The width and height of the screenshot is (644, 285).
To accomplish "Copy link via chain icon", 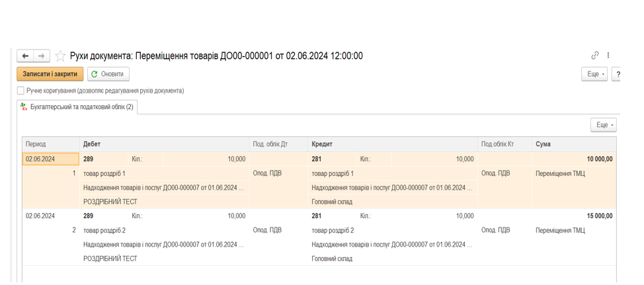I will [595, 56].
